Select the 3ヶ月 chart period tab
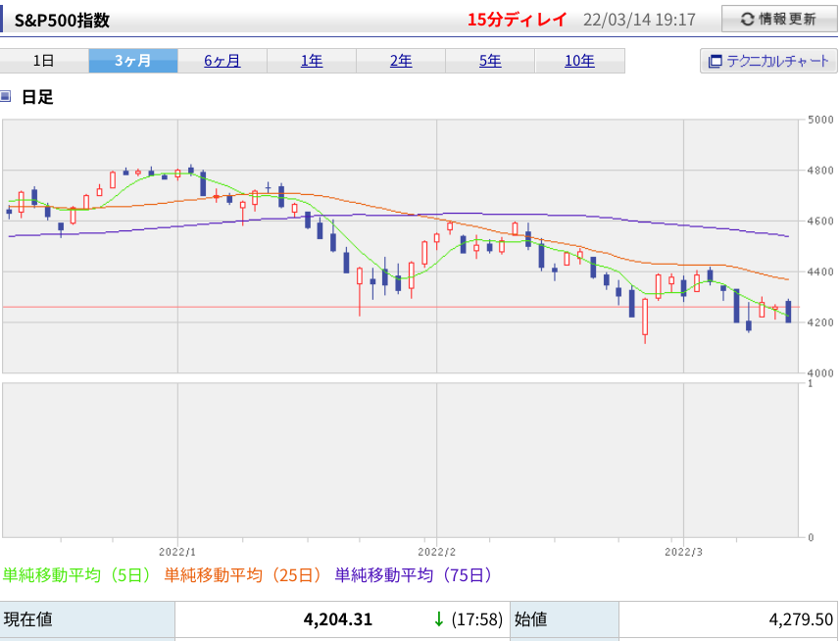Image resolution: width=840 pixels, height=641 pixels. coord(133,61)
